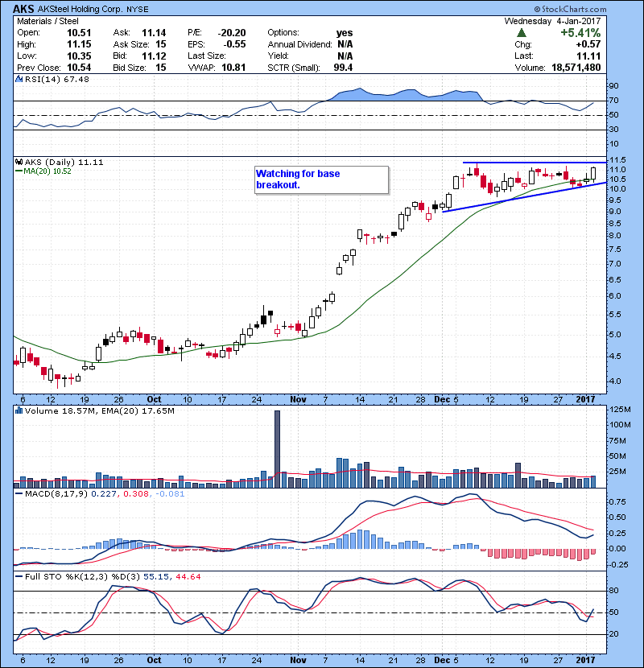Click the VWAP value 10.81
This screenshot has height=668, width=644.
[233, 68]
